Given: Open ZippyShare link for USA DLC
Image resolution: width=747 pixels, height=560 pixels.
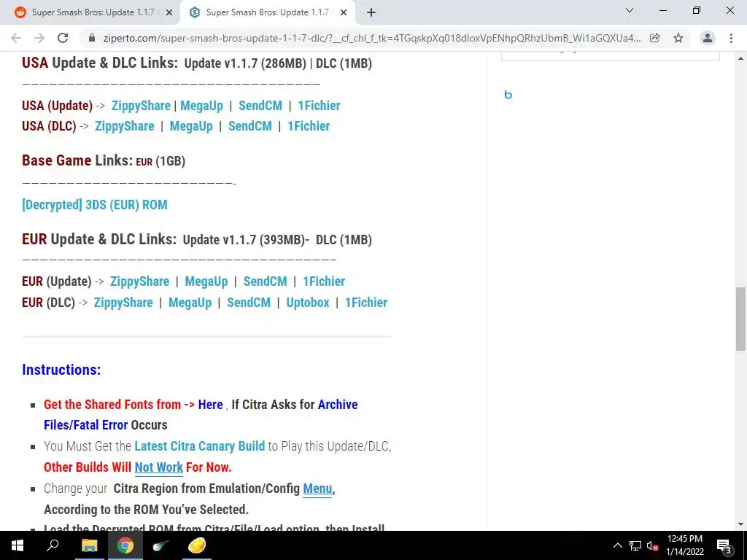Looking at the screenshot, I should click(124, 126).
